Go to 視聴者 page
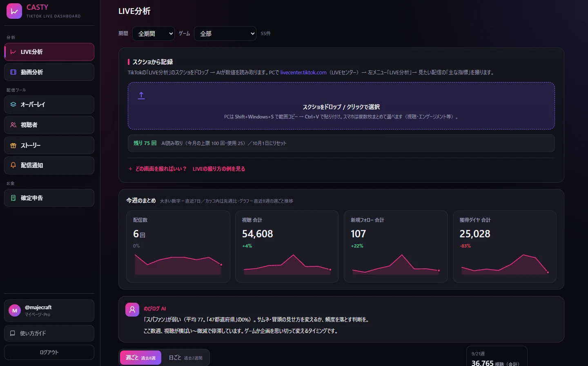Screen dimensions: 588x366 tap(49, 125)
